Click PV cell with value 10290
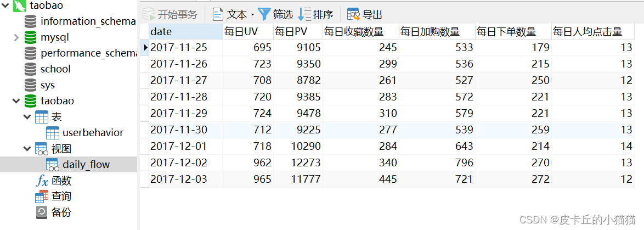The height and width of the screenshot is (230, 644). click(x=298, y=146)
